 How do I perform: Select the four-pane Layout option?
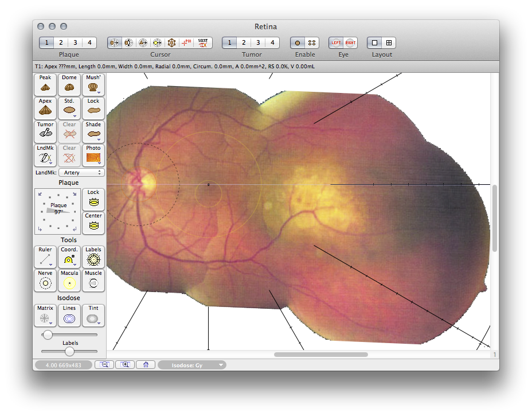tap(389, 42)
